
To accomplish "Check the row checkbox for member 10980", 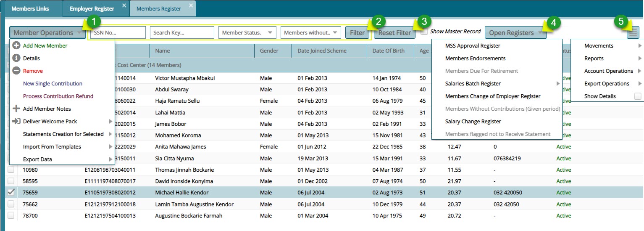I will (x=11, y=170).
